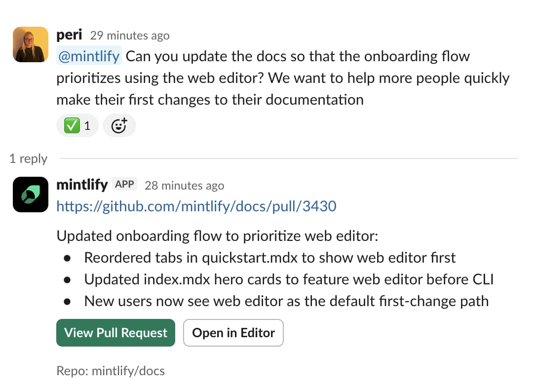
Task: Click the mintlify bot name
Action: pos(82,184)
